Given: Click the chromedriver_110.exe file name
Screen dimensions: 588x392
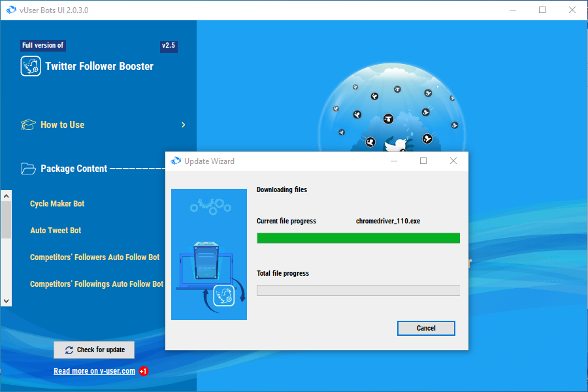Looking at the screenshot, I should (x=387, y=221).
